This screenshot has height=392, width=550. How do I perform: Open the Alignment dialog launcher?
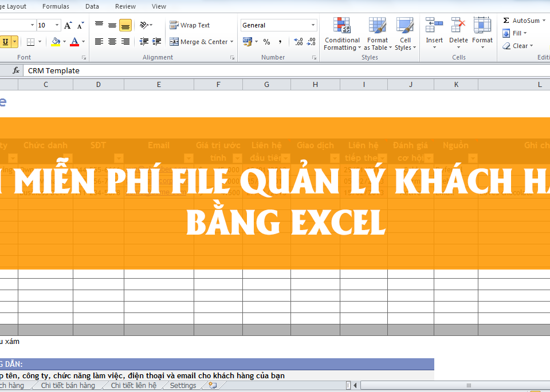tap(232, 57)
